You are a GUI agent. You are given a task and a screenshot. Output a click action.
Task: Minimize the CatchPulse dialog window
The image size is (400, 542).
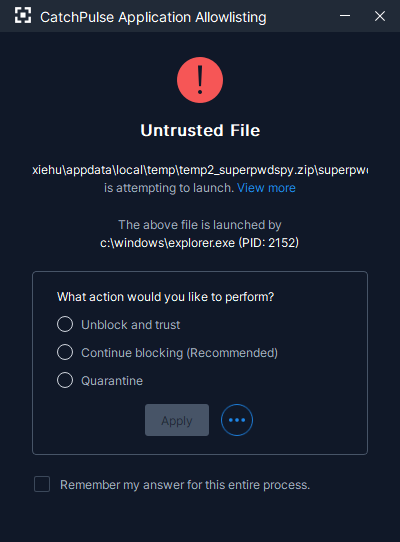[x=345, y=16]
